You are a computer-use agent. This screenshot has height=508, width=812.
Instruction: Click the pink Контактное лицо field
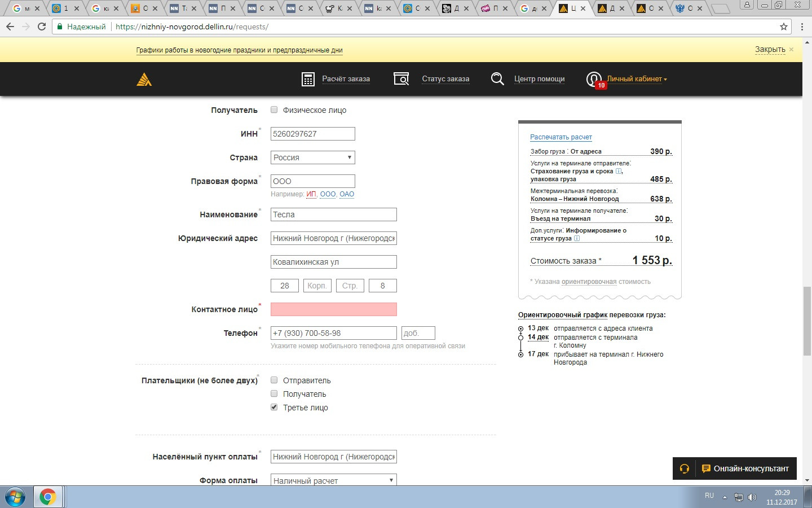pyautogui.click(x=334, y=309)
